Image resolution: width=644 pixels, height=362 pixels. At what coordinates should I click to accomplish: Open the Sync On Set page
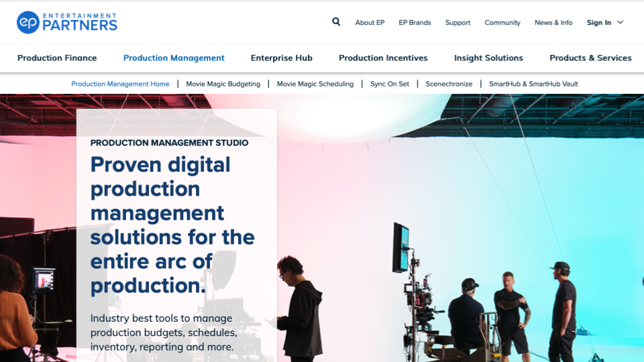click(389, 84)
